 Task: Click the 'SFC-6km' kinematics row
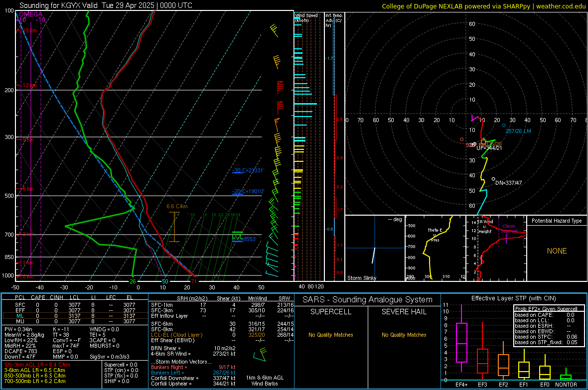pyautogui.click(x=222, y=324)
